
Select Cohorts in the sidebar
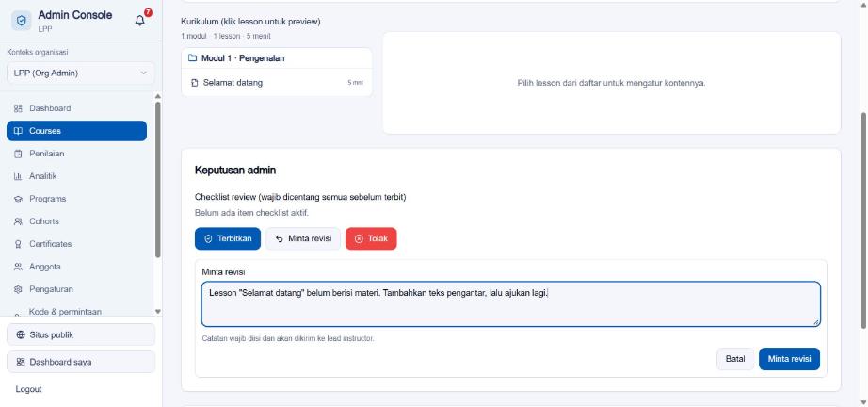[x=76, y=221]
